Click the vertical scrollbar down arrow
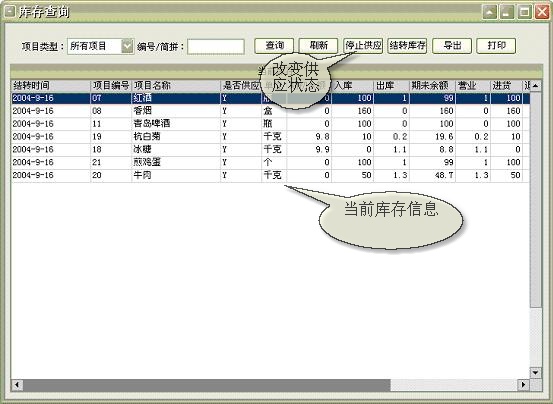The width and height of the screenshot is (553, 404). pyautogui.click(x=536, y=372)
